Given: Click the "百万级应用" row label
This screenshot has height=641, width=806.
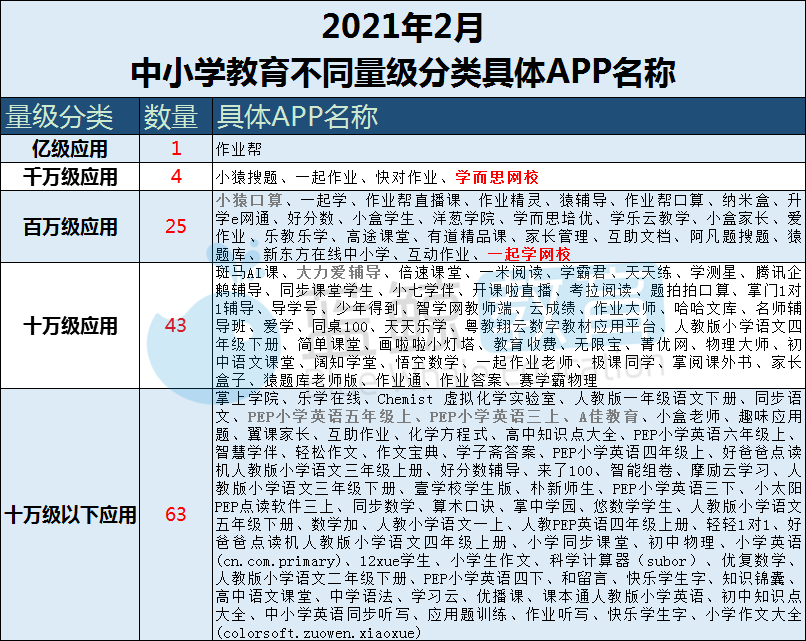Looking at the screenshot, I should pos(70,227).
